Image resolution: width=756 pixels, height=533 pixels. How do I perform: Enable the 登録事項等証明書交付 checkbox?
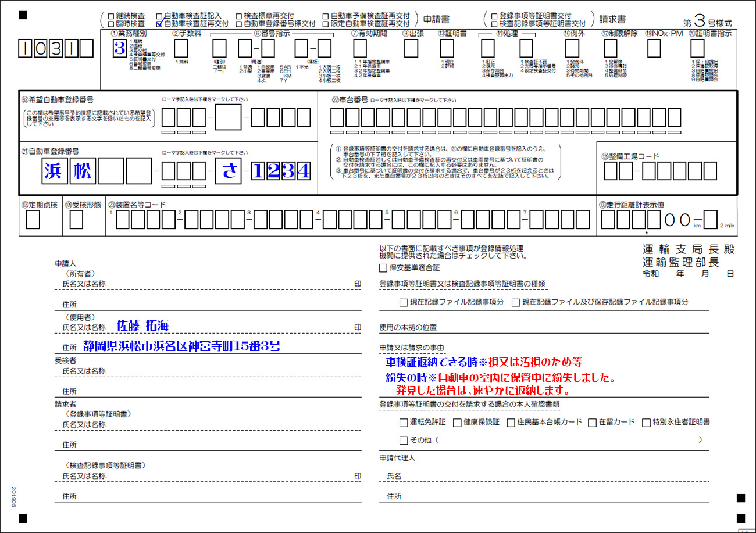[x=494, y=16]
